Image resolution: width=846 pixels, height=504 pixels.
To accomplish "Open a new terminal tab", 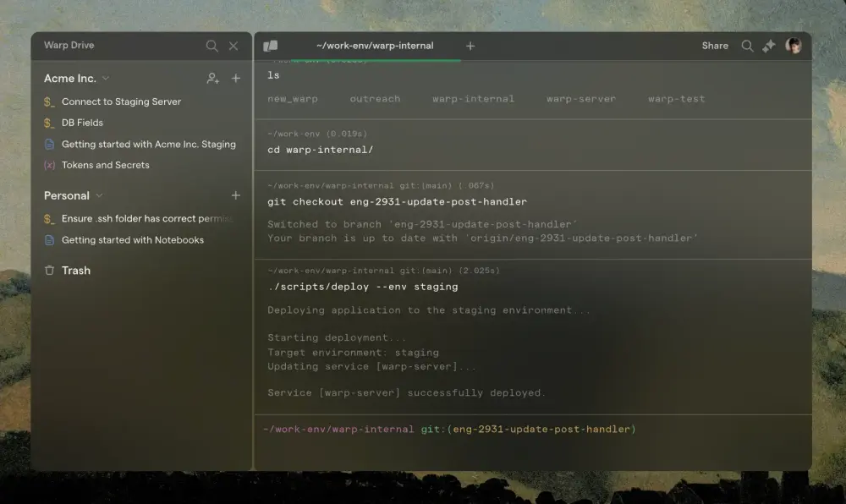I will click(x=470, y=46).
